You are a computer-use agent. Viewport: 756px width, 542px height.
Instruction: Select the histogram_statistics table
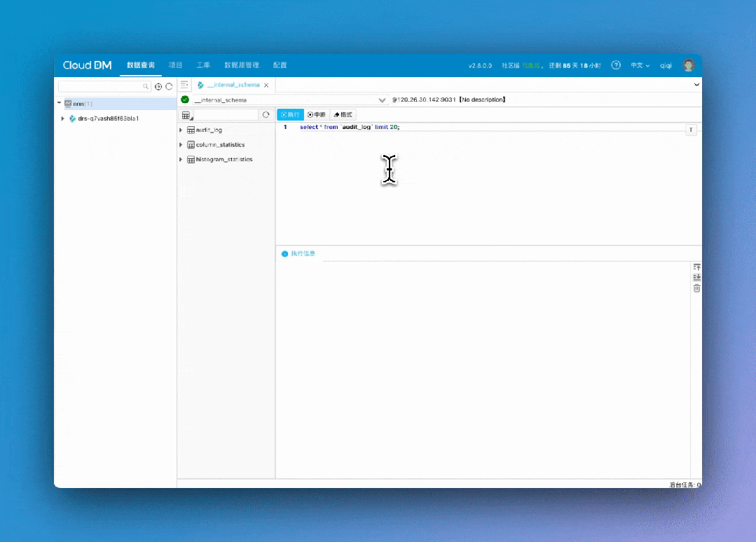pos(224,159)
